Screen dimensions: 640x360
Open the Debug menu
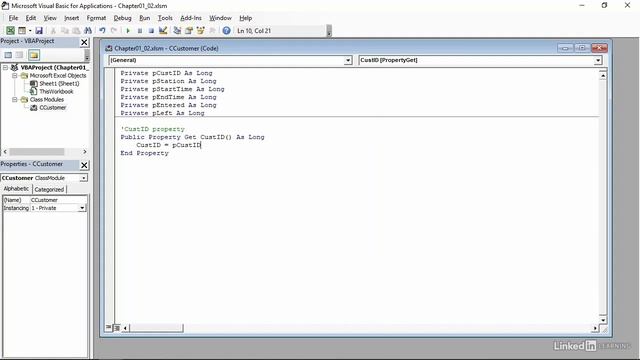tap(122, 18)
